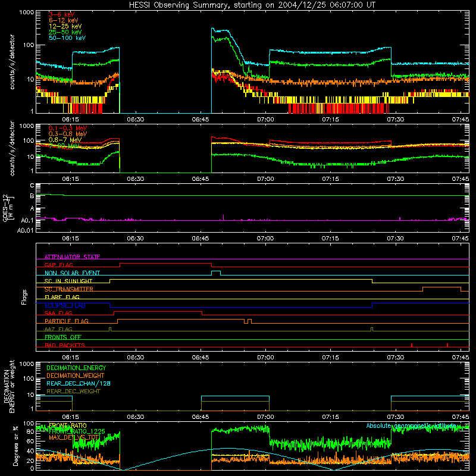Click the REAR_DEC_WEIGHT legend entry

[x=73, y=392]
